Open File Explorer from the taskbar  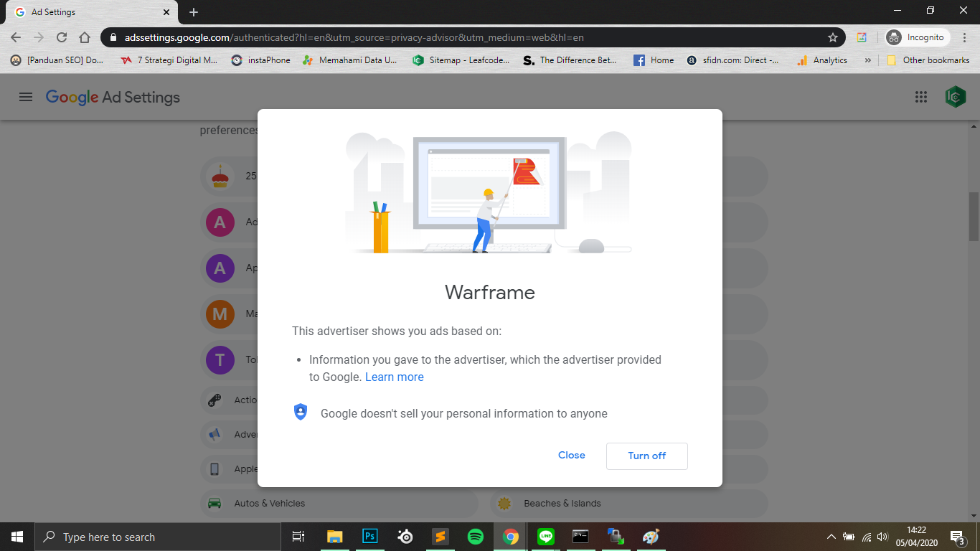pos(335,537)
